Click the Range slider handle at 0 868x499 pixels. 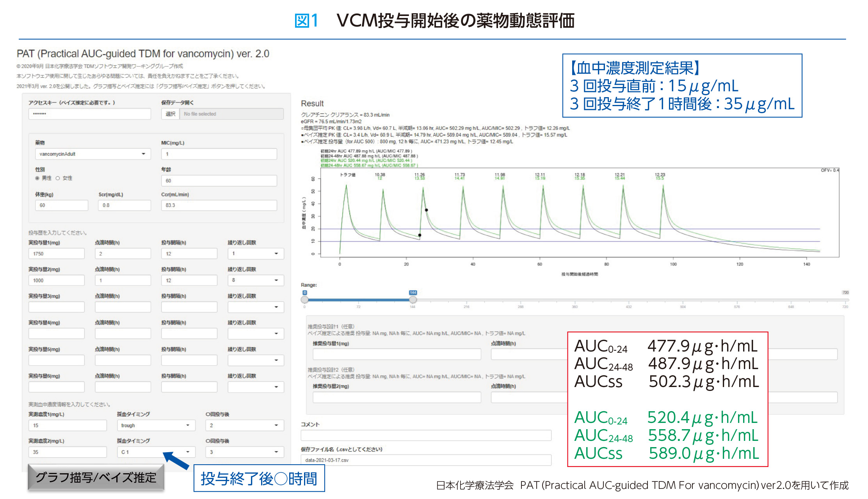(x=305, y=300)
